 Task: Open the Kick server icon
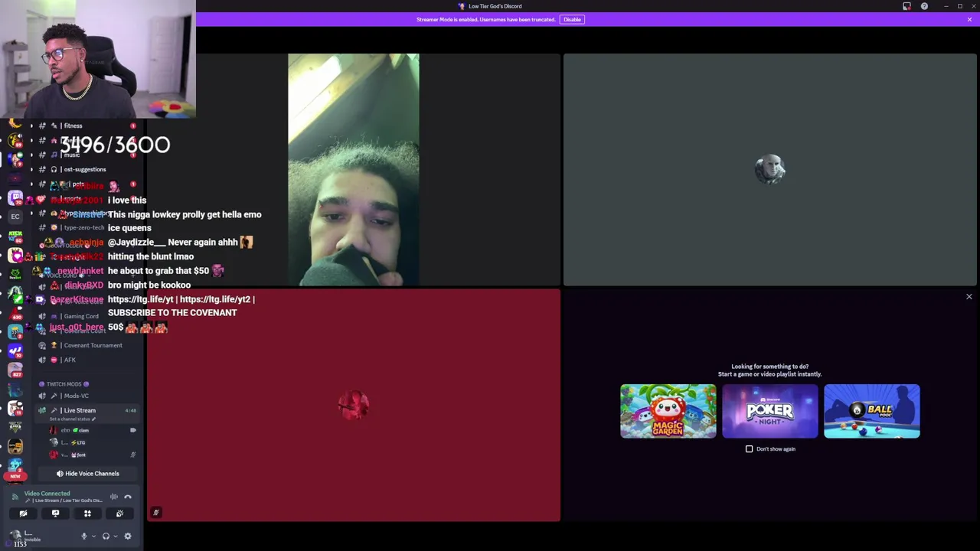coord(15,236)
